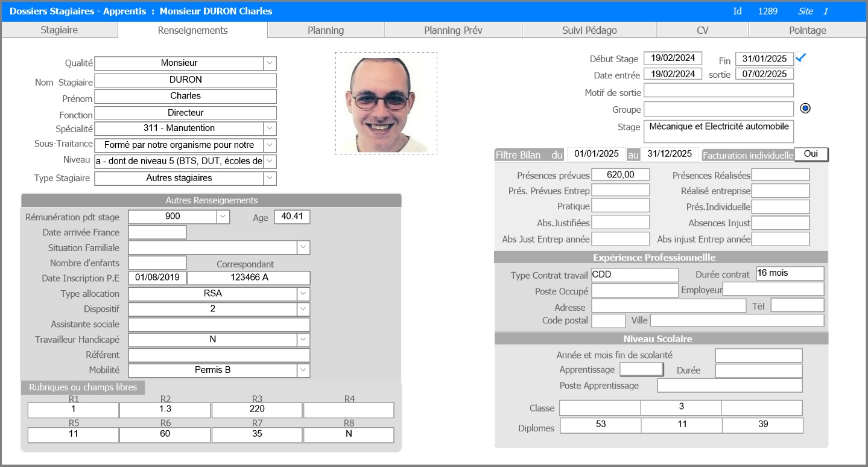The width and height of the screenshot is (868, 467).
Task: Open the Mobilité dropdown arrow
Action: pos(303,370)
